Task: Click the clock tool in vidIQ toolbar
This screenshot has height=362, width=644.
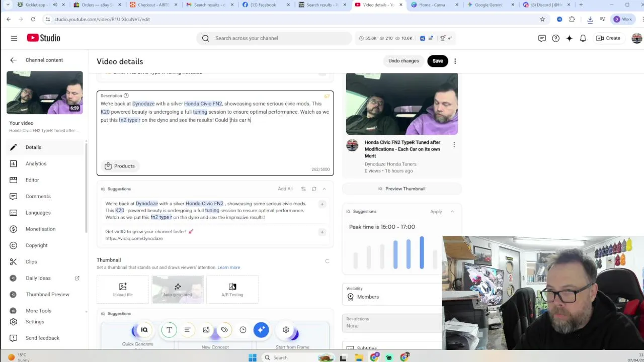Action: (x=243, y=330)
